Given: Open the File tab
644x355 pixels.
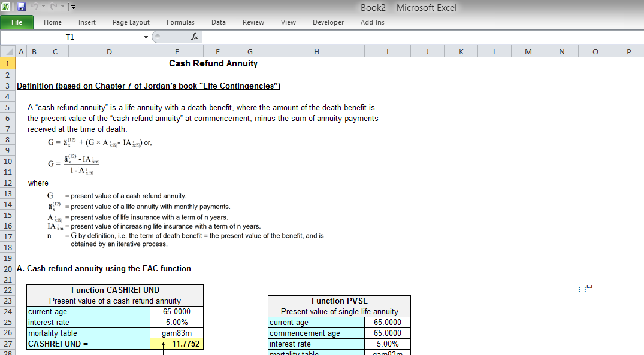Looking at the screenshot, I should point(17,22).
